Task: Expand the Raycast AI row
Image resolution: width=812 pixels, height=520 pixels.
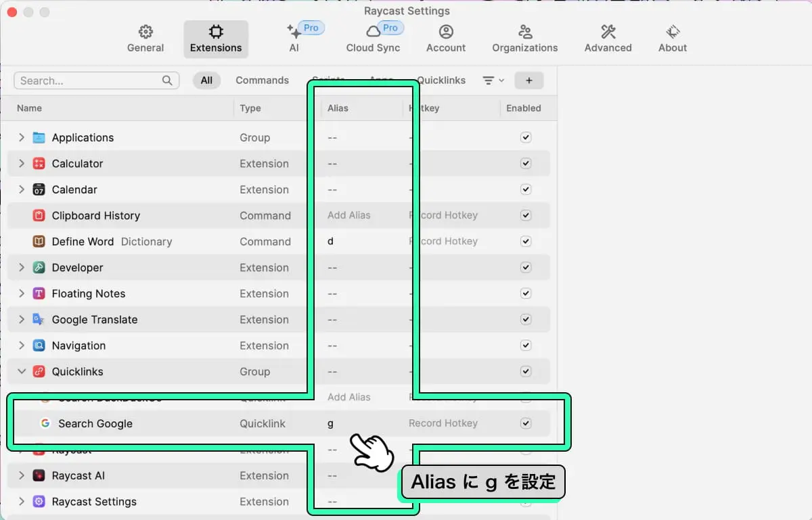Action: (x=22, y=475)
